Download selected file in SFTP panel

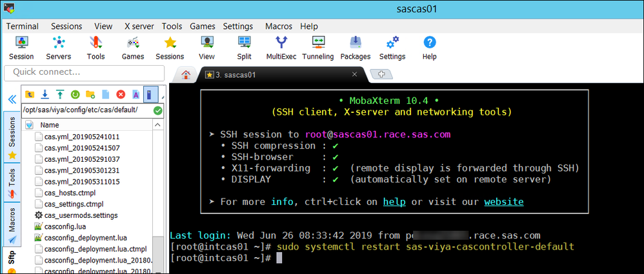pos(45,95)
